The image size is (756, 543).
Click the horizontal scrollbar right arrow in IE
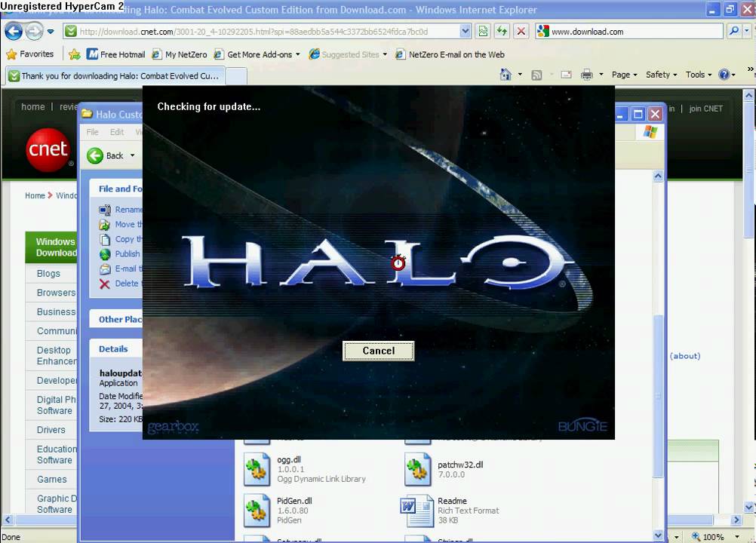[736, 520]
